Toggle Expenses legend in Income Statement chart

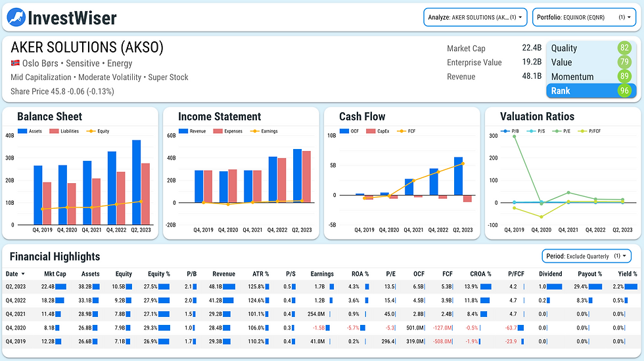(x=228, y=131)
